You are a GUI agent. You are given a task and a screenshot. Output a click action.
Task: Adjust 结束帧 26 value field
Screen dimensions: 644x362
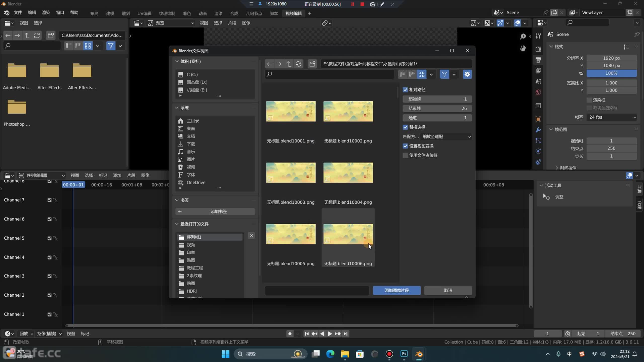[437, 108]
